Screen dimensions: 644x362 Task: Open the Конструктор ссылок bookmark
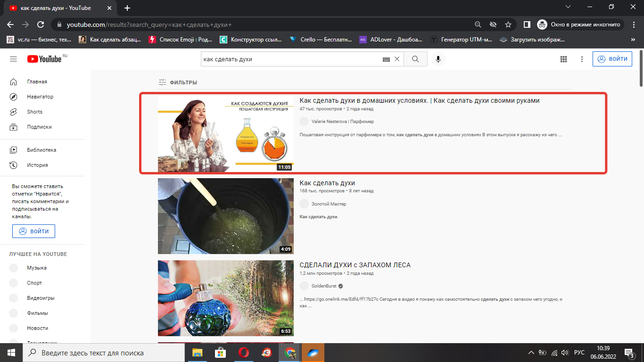pos(251,40)
